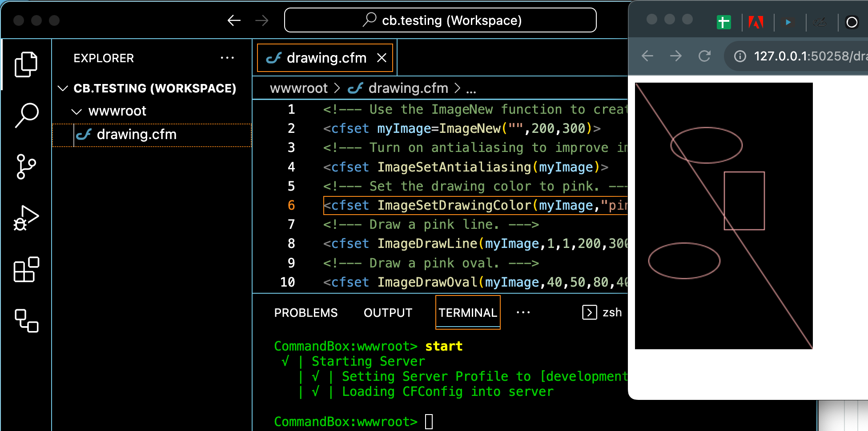Click wwwroot in the editor breadcrumb
This screenshot has height=431, width=868.
click(299, 88)
